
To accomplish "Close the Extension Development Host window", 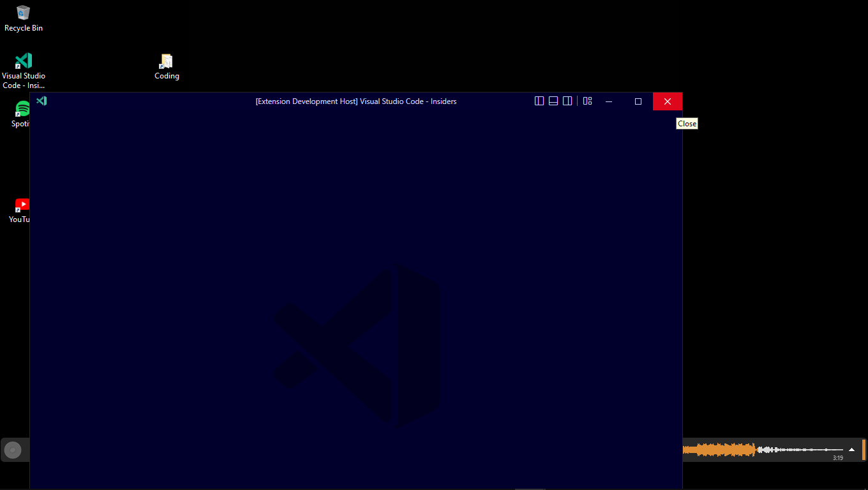I will pos(668,101).
